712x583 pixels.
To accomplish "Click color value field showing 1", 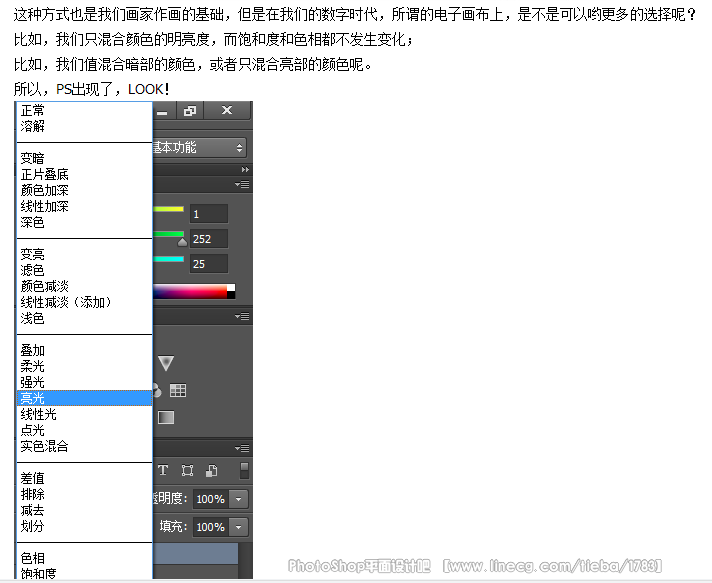I will (208, 214).
